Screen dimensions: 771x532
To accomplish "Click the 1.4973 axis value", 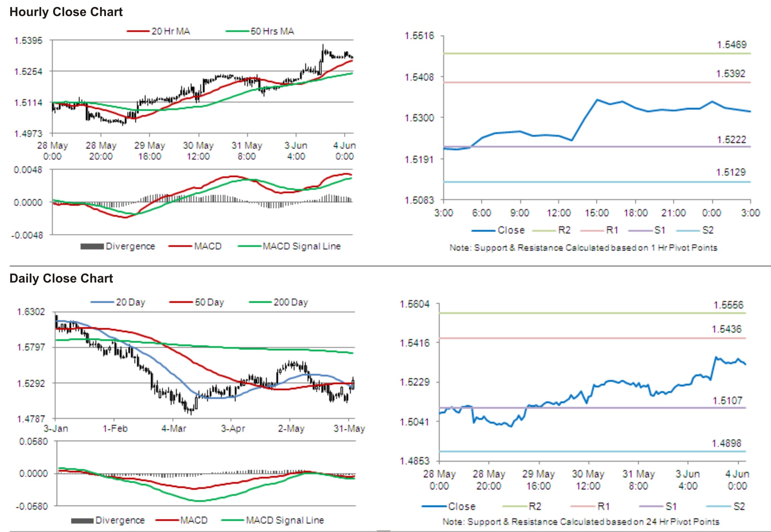I will (28, 134).
